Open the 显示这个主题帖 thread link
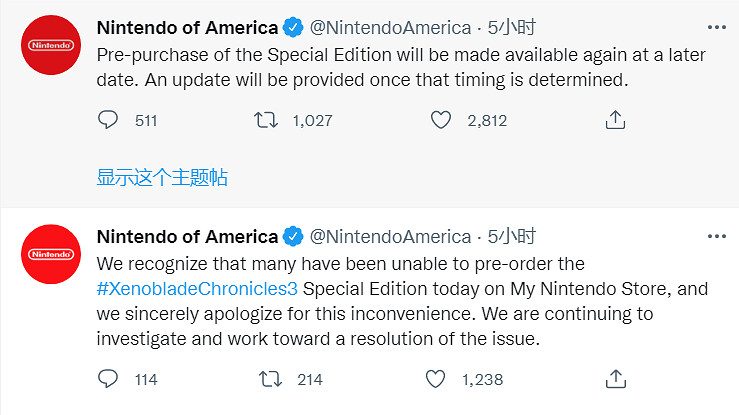 162,177
